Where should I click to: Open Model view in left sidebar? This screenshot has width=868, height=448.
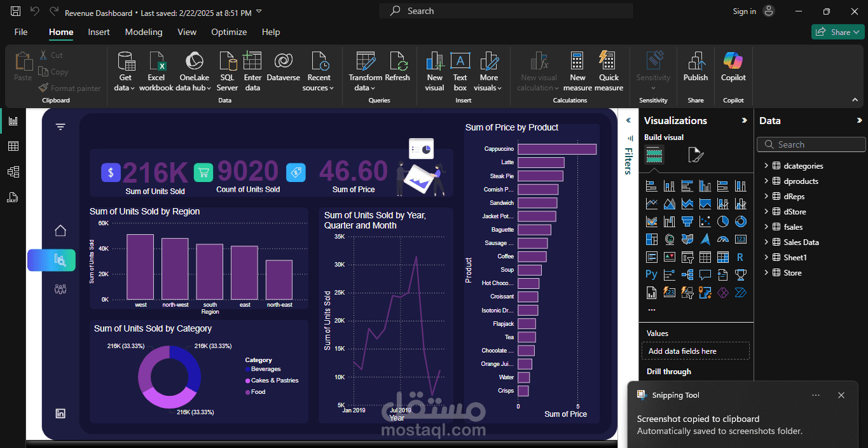pos(13,172)
